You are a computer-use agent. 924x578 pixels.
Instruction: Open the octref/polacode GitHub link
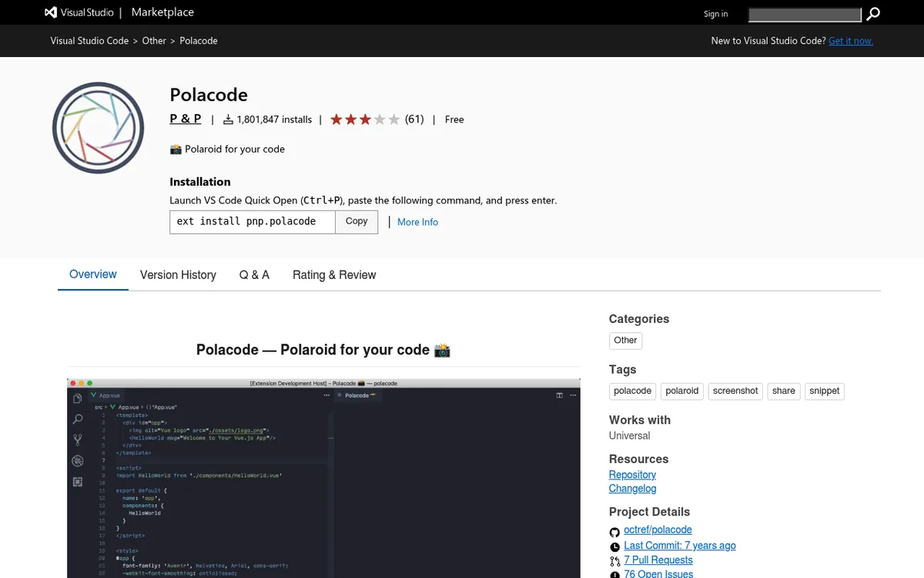click(658, 530)
